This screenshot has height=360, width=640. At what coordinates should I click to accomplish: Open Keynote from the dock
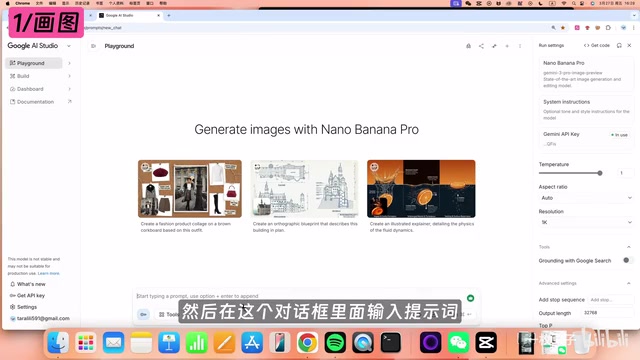(x=169, y=342)
